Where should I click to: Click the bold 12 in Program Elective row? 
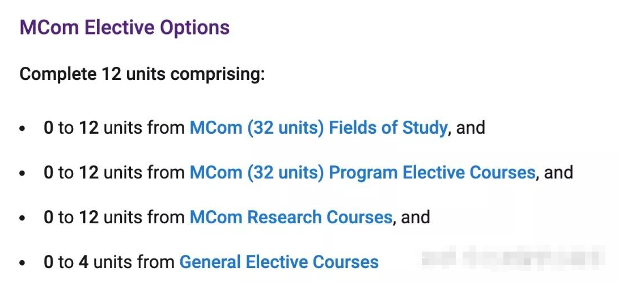pos(88,172)
